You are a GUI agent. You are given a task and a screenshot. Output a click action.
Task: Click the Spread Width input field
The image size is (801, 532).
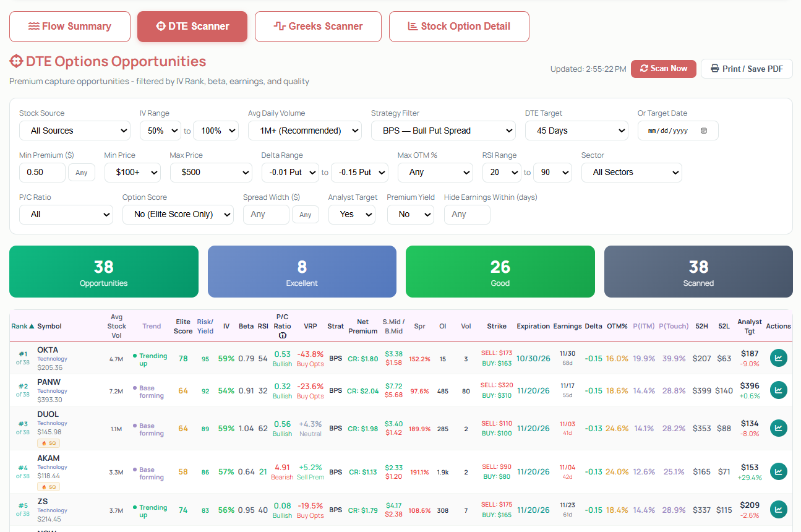tap(266, 214)
